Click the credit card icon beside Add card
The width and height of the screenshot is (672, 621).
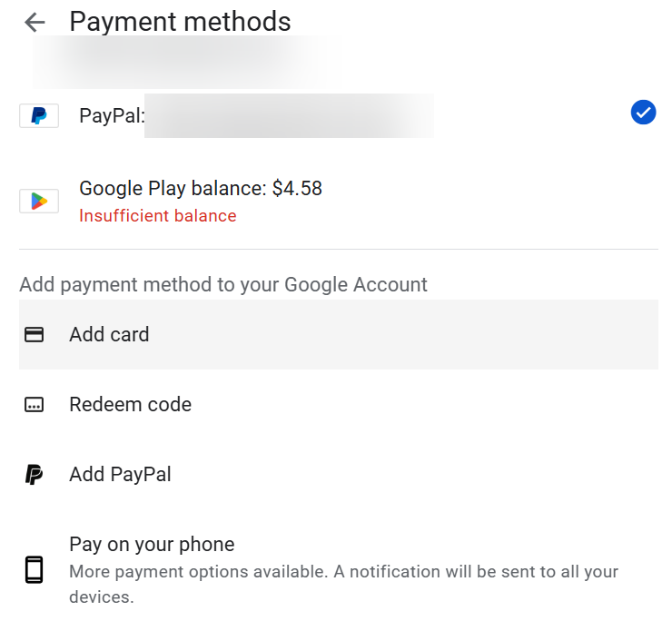(34, 335)
